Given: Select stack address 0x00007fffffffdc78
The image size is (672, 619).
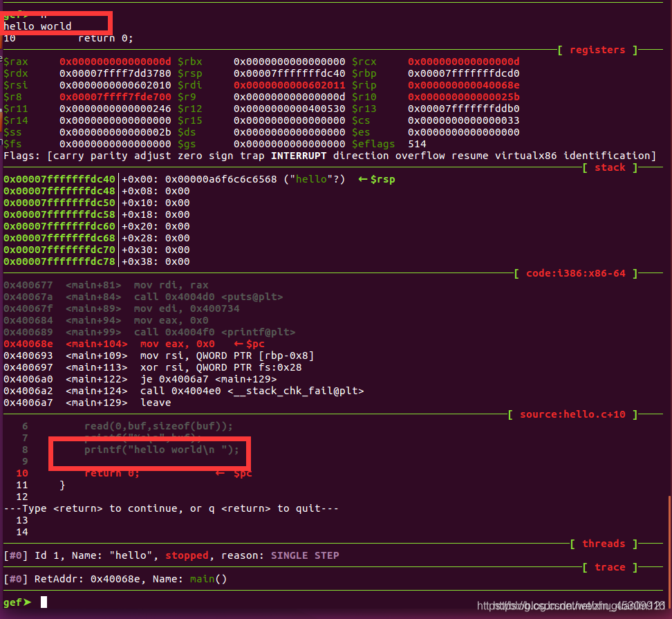Looking at the screenshot, I should (59, 261).
